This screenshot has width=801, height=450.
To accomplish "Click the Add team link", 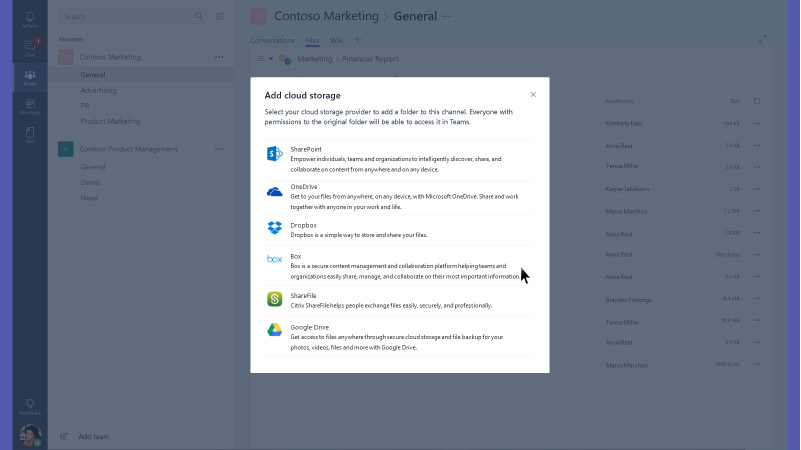I will [x=93, y=437].
